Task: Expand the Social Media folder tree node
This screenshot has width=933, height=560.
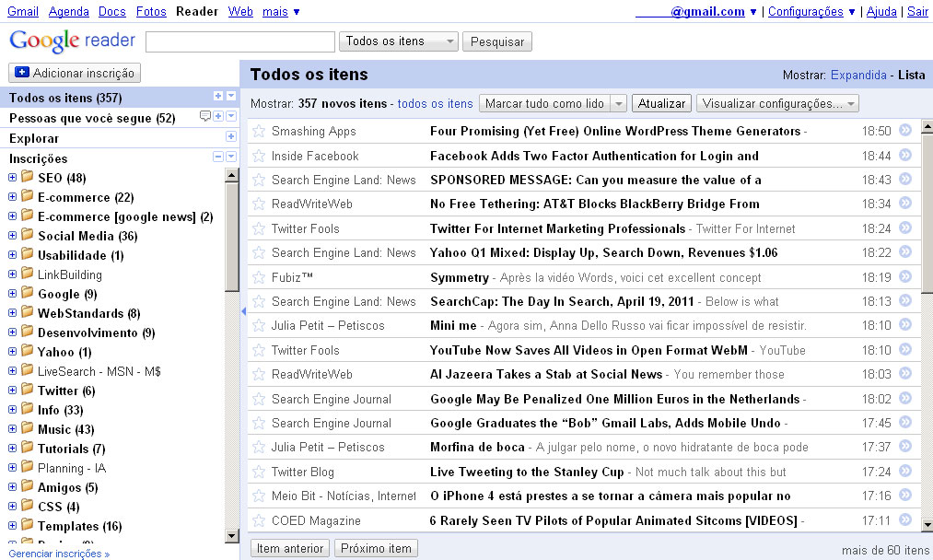Action: point(12,236)
